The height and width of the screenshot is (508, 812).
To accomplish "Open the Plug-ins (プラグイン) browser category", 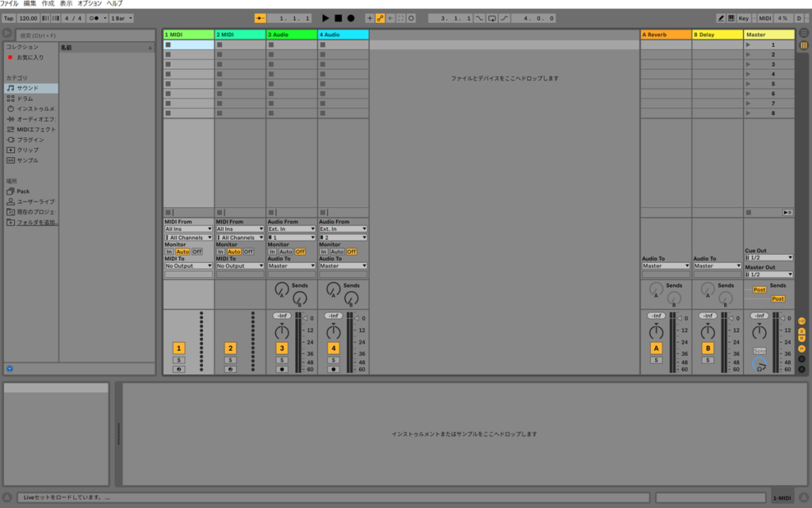I will tap(31, 140).
